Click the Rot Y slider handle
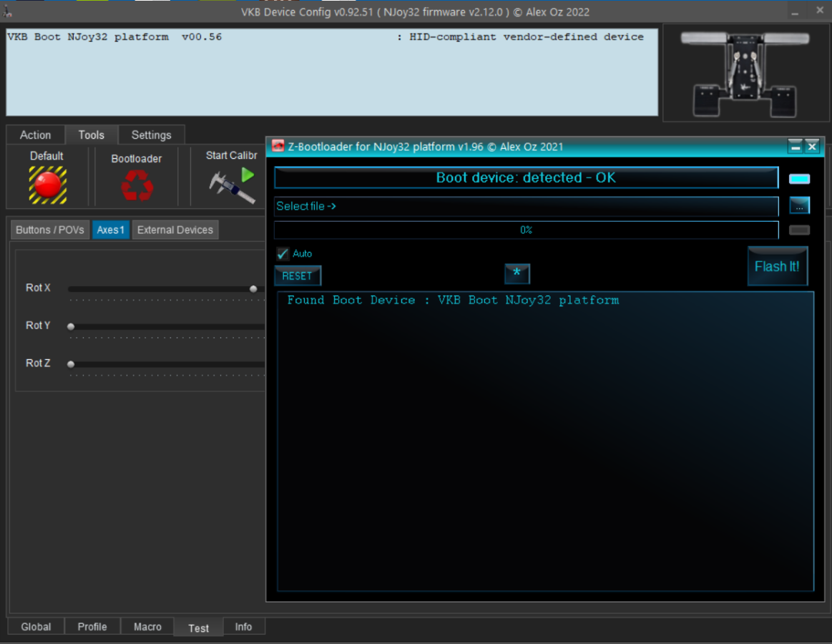This screenshot has width=832, height=644. coord(71,326)
